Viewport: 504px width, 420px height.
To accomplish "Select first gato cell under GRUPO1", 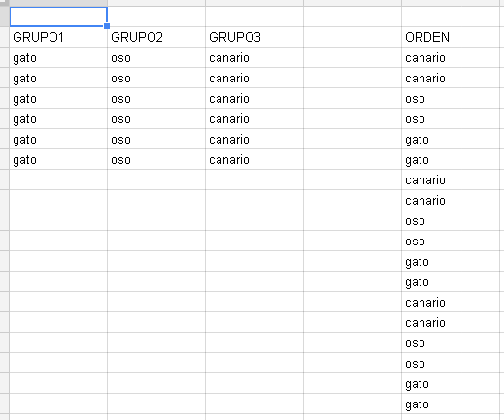I will pos(58,57).
